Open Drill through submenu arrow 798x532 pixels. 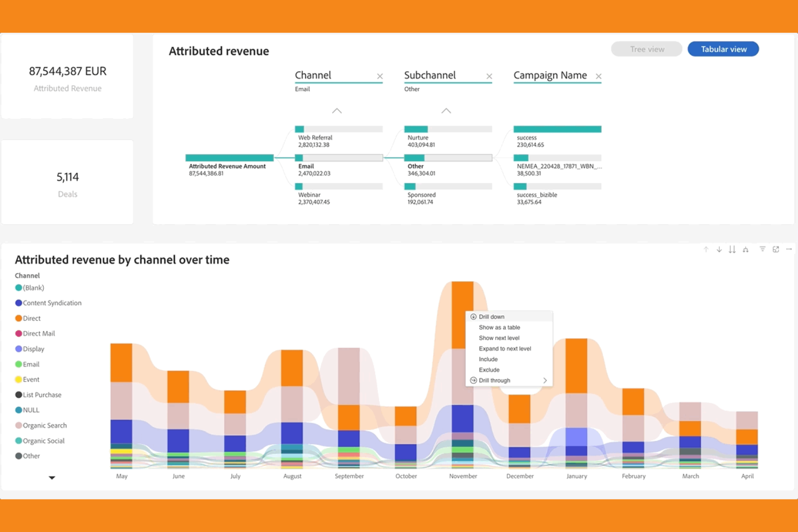(545, 381)
